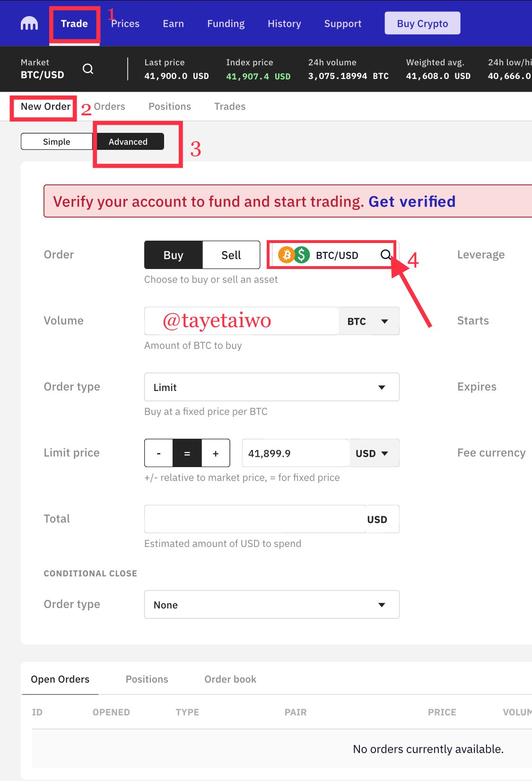Screen dimensions: 532x781
Task: Click the 24h volume value 3,075.18994 BTC
Action: (349, 76)
